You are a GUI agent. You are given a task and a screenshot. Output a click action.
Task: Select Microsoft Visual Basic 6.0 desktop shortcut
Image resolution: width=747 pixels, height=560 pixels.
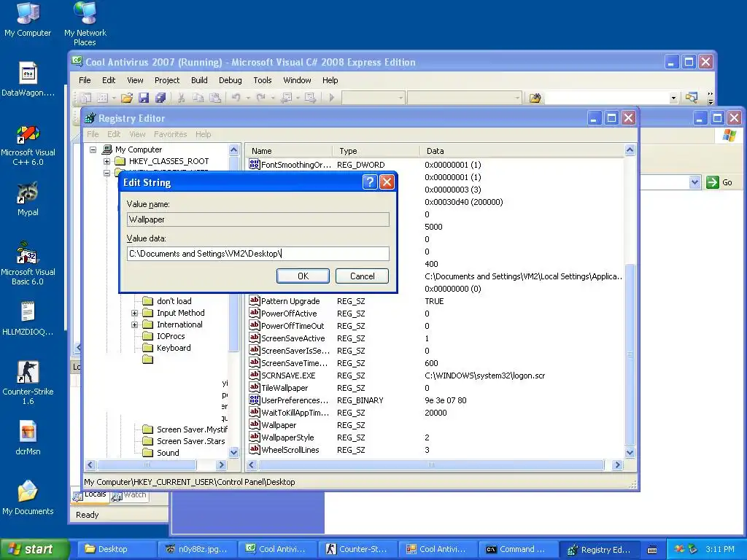click(28, 264)
